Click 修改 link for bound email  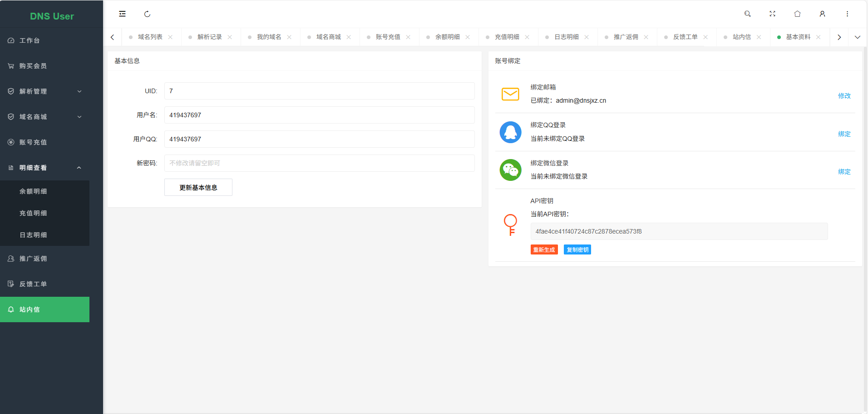844,96
